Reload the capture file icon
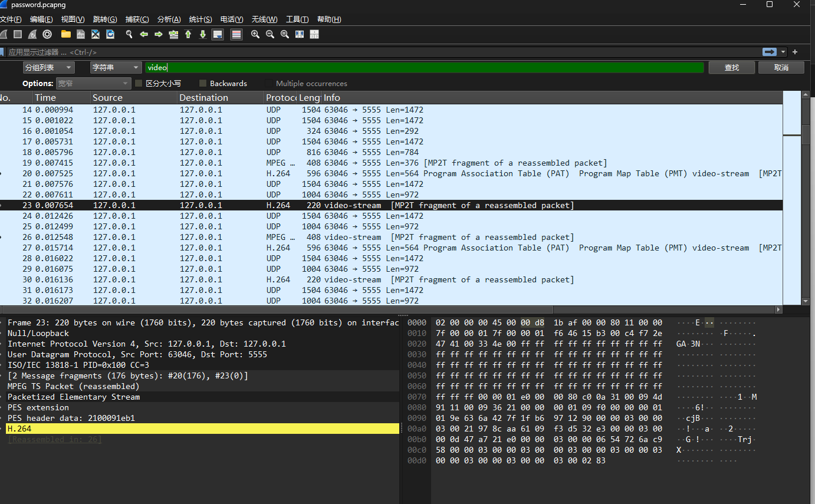The image size is (815, 504). point(110,34)
